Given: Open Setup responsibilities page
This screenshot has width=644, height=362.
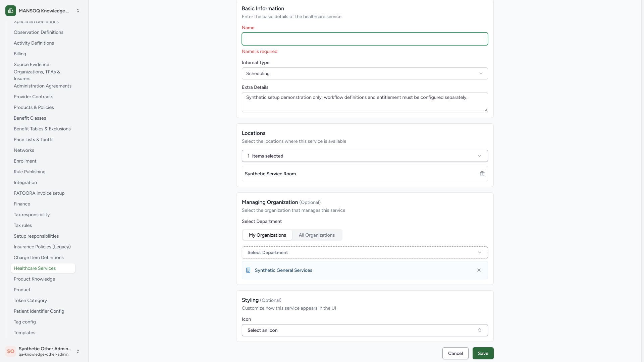Looking at the screenshot, I should [43, 236].
